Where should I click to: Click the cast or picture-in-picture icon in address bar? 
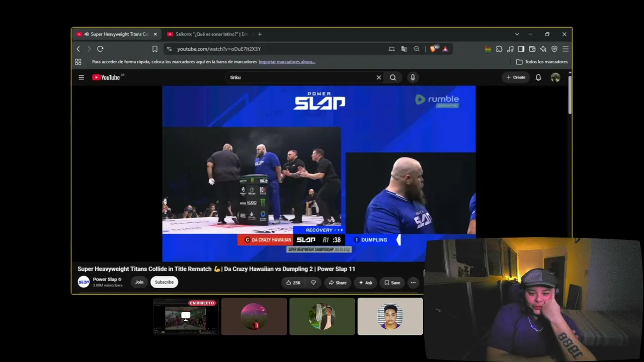click(391, 49)
